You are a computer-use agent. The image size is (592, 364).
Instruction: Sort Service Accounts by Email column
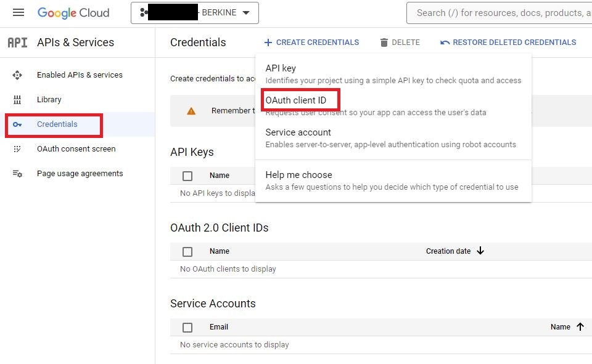pos(218,327)
